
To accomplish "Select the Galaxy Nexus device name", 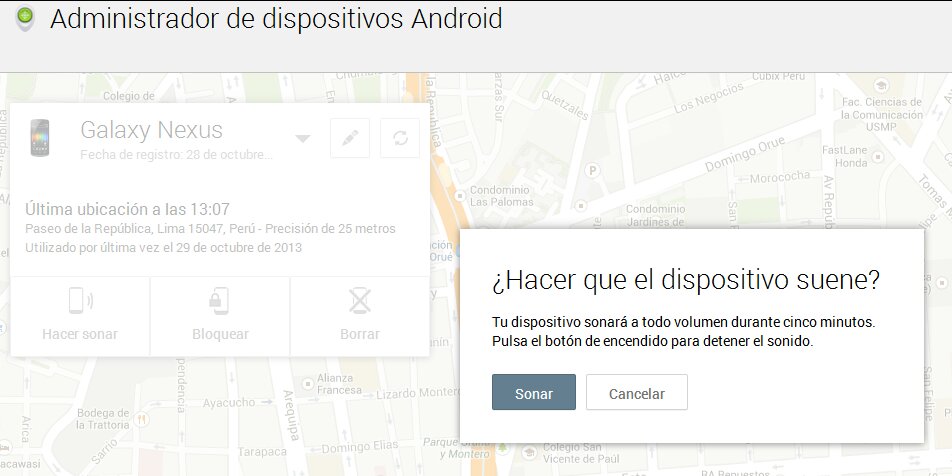I will 151,130.
